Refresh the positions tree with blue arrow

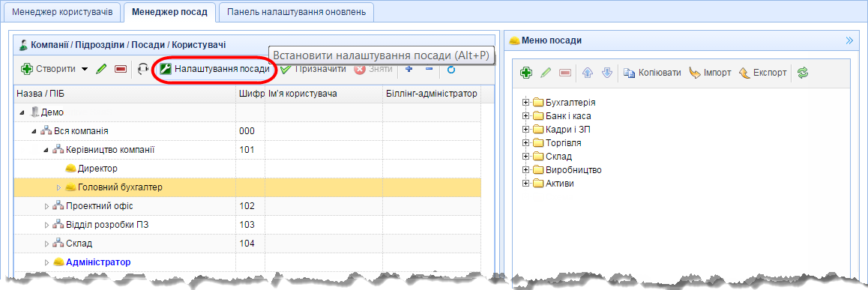(451, 69)
